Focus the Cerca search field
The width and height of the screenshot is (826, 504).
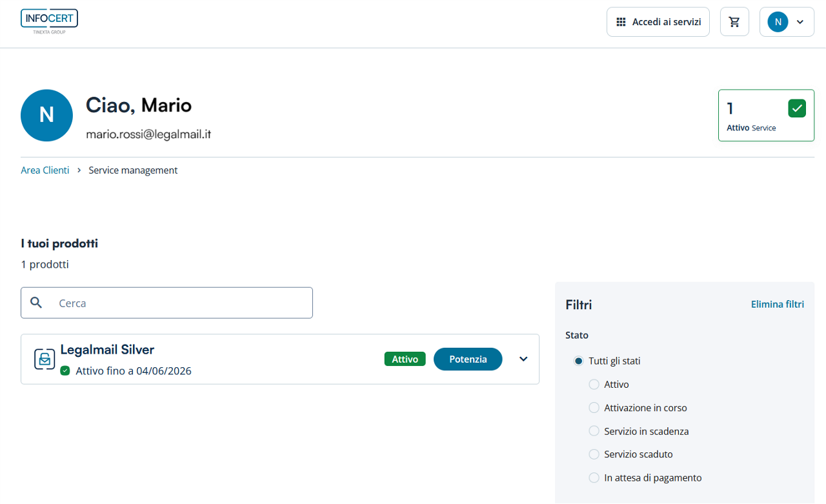(x=181, y=303)
